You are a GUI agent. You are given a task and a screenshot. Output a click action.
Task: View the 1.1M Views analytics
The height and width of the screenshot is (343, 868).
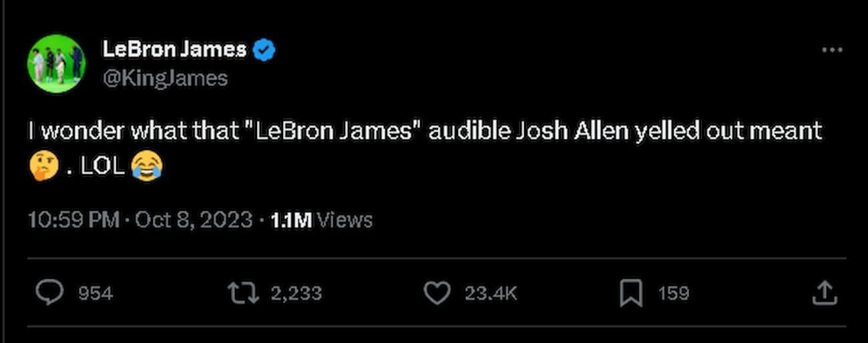coord(321,220)
